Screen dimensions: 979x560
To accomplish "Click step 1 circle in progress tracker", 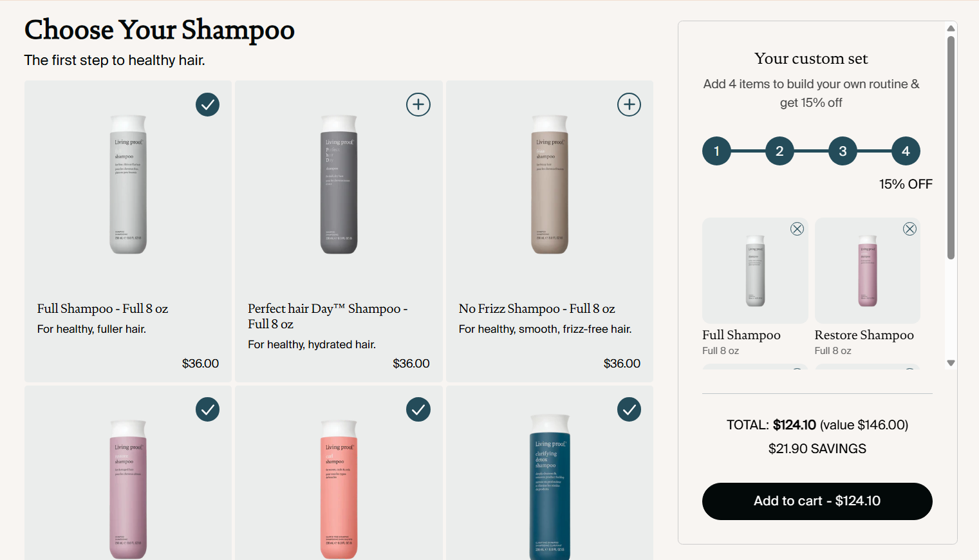I will (716, 151).
